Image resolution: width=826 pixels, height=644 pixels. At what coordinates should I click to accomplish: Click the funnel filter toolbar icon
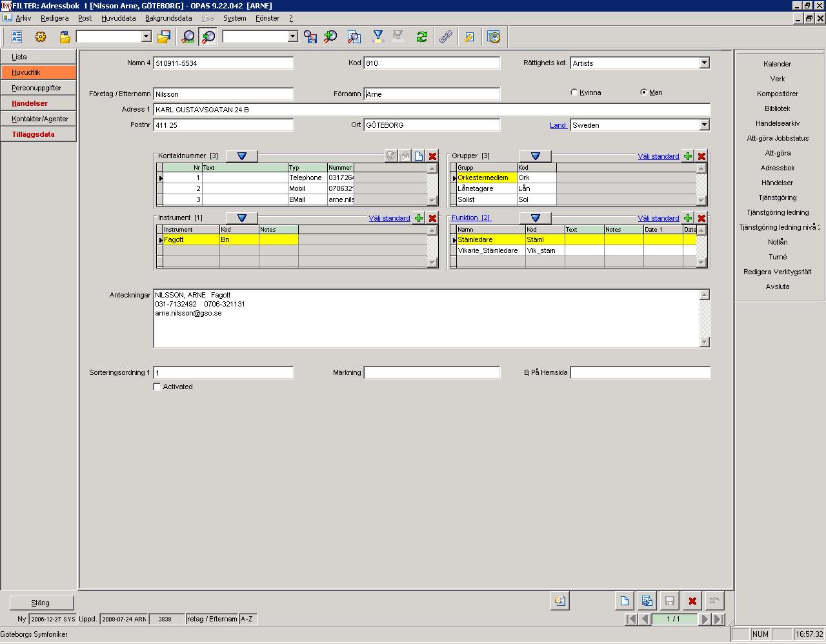tap(378, 37)
